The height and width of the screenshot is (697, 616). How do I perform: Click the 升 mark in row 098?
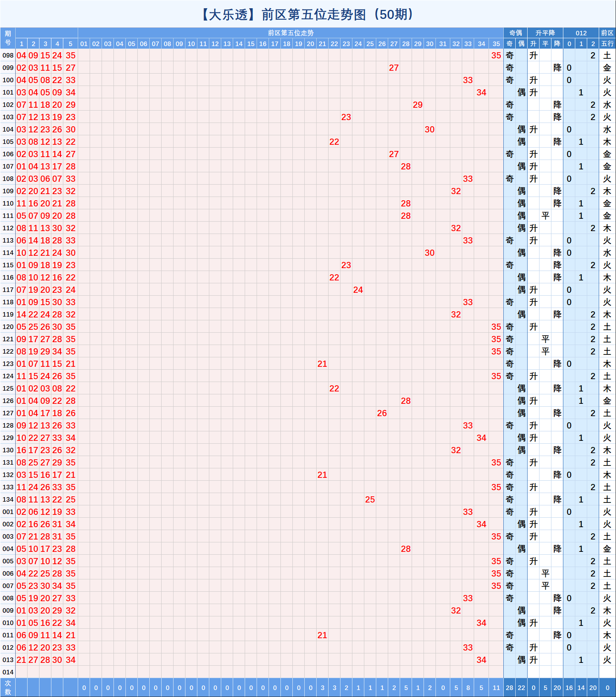click(x=533, y=56)
